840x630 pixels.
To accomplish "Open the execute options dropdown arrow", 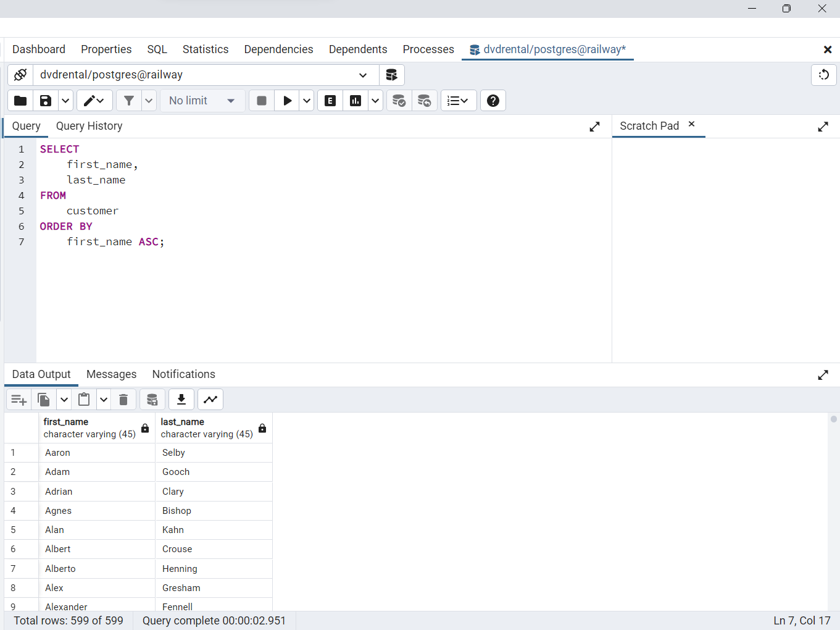I will (x=307, y=101).
